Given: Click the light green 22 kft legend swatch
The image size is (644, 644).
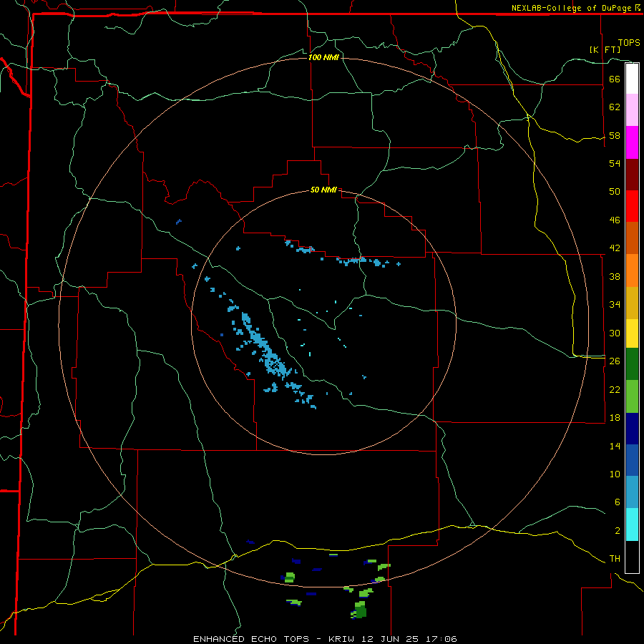Looking at the screenshot, I should tap(632, 396).
